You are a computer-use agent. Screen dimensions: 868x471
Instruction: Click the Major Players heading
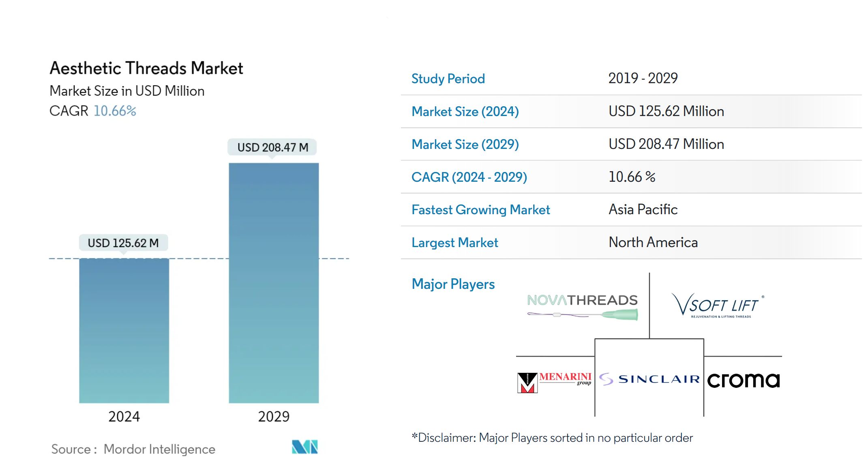pyautogui.click(x=453, y=284)
